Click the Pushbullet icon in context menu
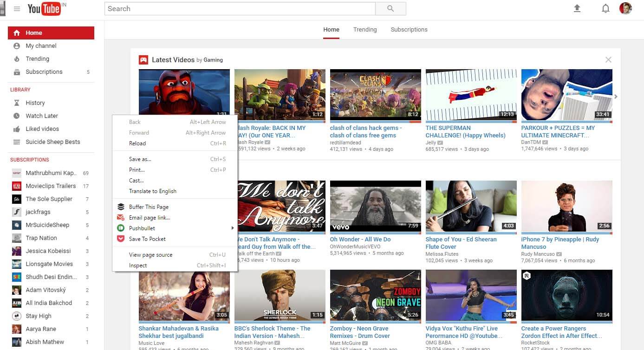The width and height of the screenshot is (644, 350). (x=121, y=228)
